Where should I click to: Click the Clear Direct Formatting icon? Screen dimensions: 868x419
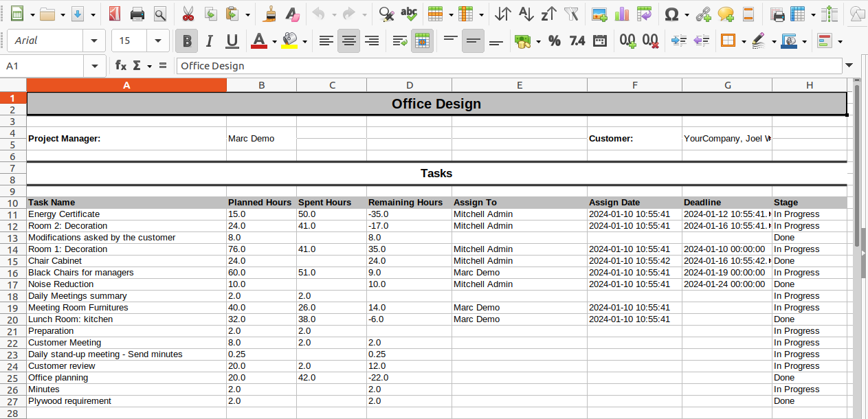[x=292, y=14]
